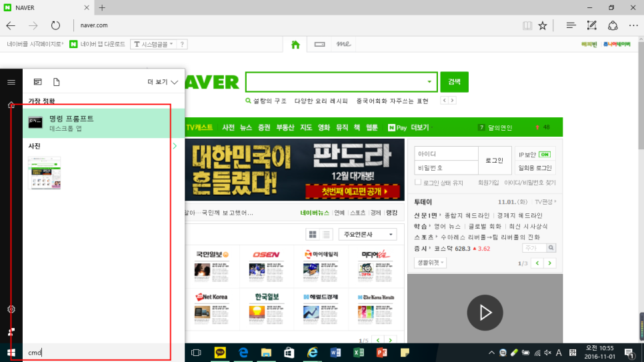Switch to the 스포츠 news tab
This screenshot has height=362, width=644.
(357, 213)
